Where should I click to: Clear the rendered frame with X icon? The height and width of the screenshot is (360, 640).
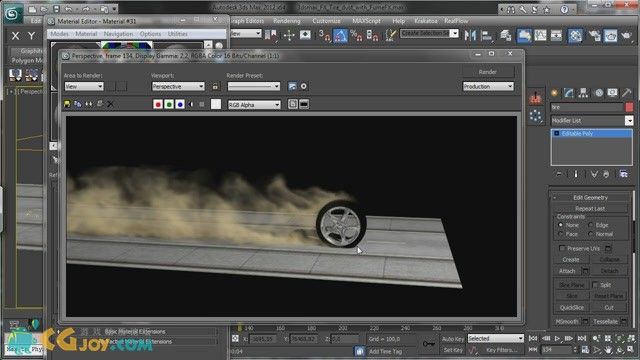pyautogui.click(x=110, y=104)
